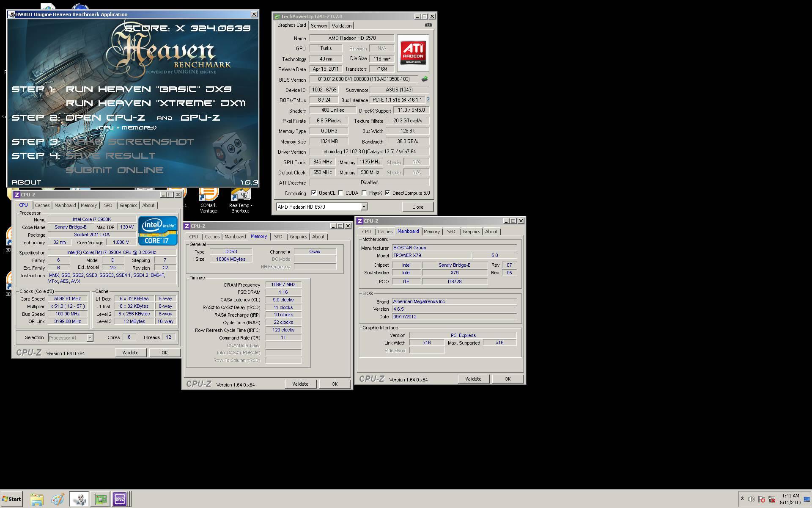Click the DRAM Frequency value field
The image size is (812, 508).
click(x=283, y=285)
